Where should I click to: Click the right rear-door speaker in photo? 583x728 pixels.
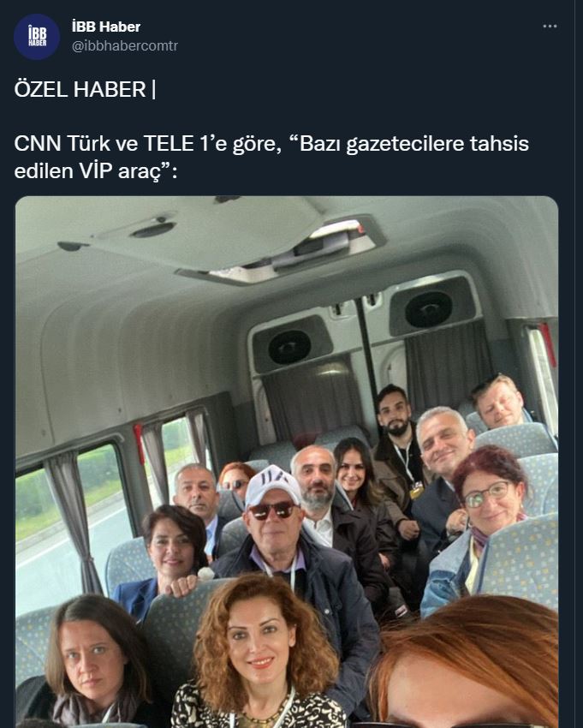coord(428,308)
